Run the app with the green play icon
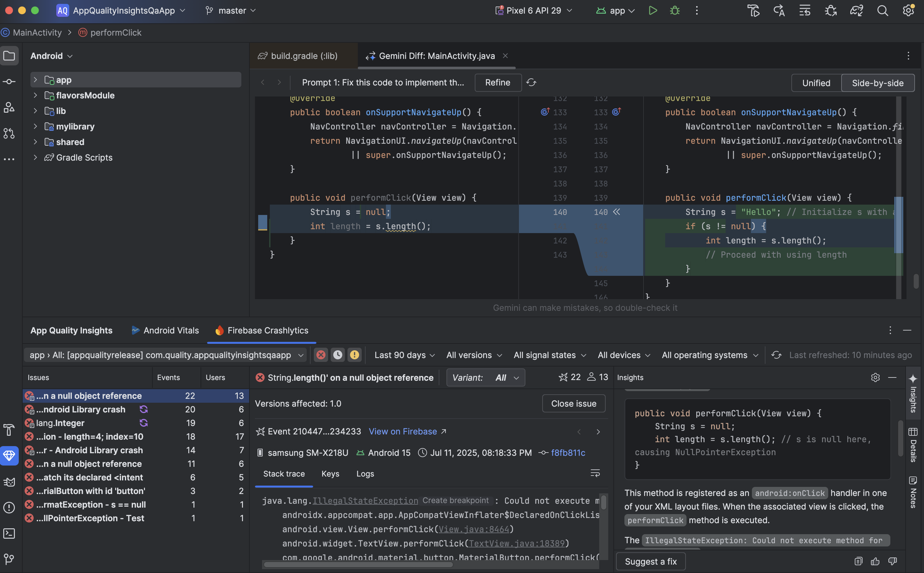Viewport: 924px width, 573px height. 653,10
